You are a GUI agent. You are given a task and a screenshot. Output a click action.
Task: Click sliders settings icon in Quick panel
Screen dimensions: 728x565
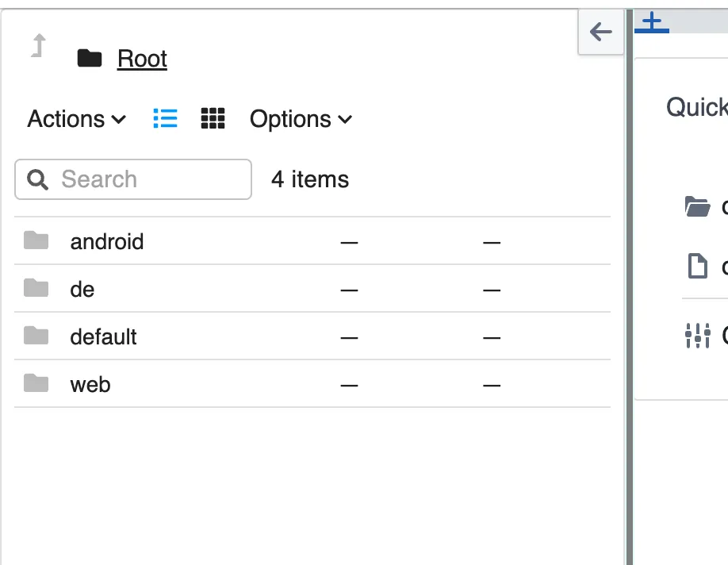697,336
